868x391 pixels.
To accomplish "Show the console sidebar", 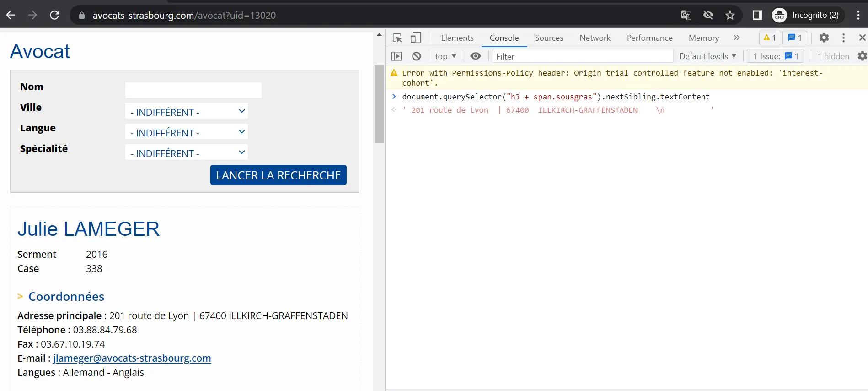I will point(396,56).
